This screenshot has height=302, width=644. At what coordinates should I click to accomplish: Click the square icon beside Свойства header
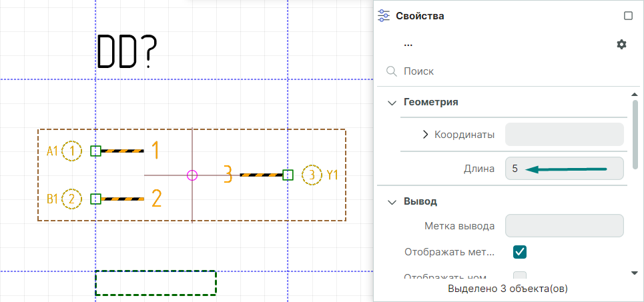pos(627,15)
